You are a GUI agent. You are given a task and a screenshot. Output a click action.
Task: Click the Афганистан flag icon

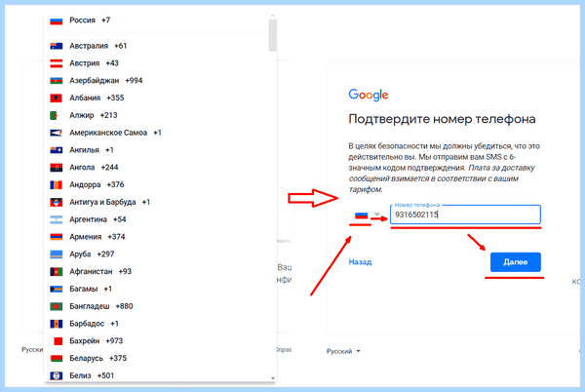tap(57, 271)
